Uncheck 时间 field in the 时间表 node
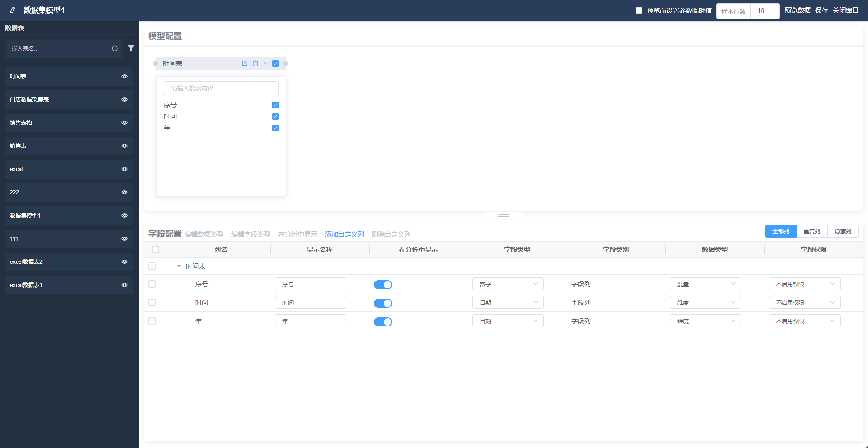Screen dimensions: 868x448 [275, 116]
